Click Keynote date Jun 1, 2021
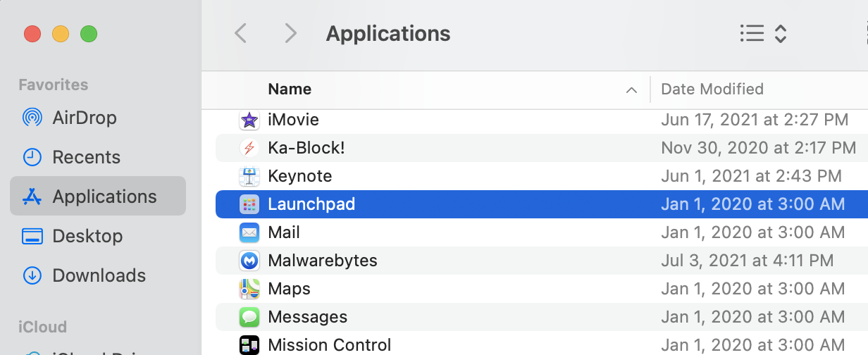Viewport: 868px width, 355px height. (751, 176)
